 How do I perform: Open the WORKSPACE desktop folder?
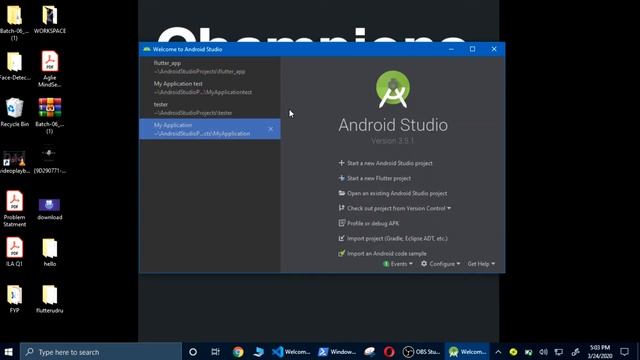[50, 20]
